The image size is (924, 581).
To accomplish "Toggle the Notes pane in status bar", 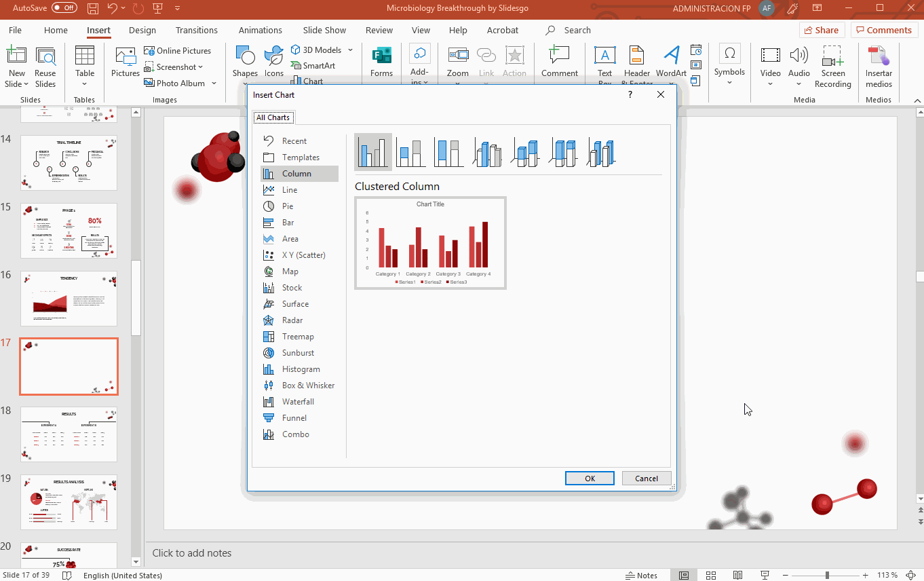I will coord(640,576).
